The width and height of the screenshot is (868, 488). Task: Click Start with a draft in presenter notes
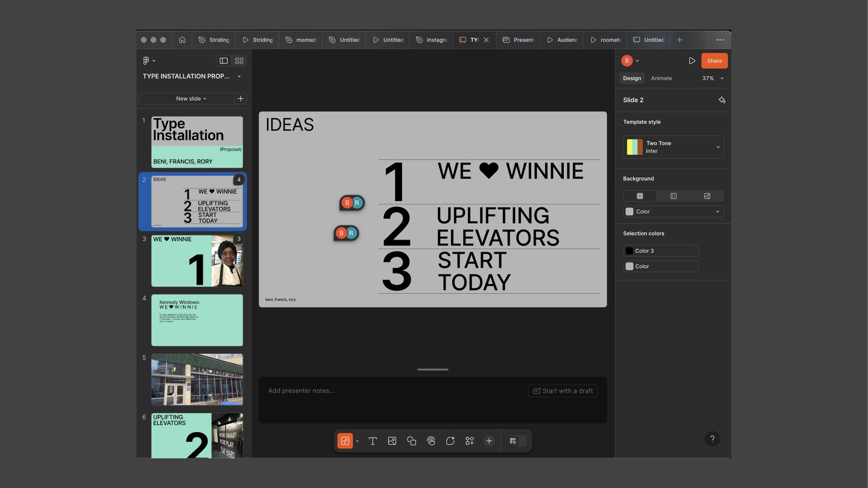(562, 391)
